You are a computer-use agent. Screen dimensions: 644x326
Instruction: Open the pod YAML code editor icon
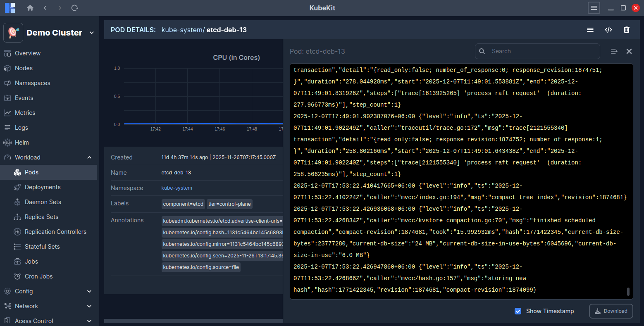tap(608, 30)
